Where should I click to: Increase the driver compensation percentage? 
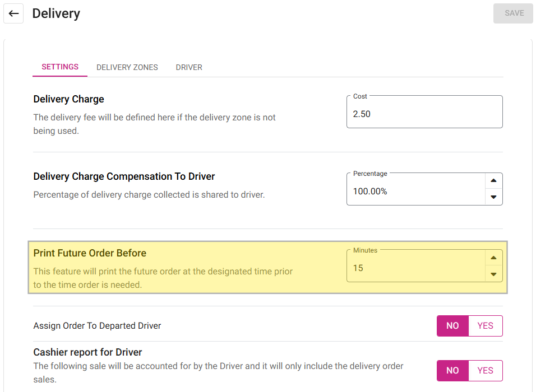coord(493,181)
